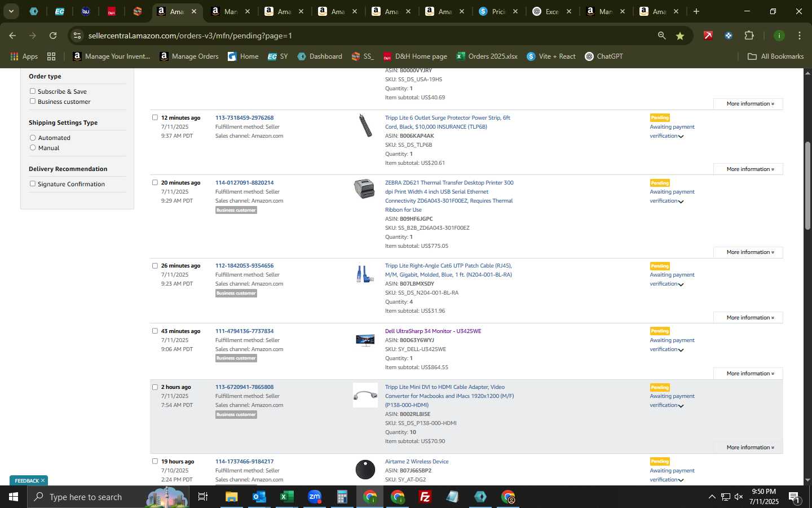812x508 pixels.
Task: Open the browser extensions puzzle icon
Action: tap(749, 36)
